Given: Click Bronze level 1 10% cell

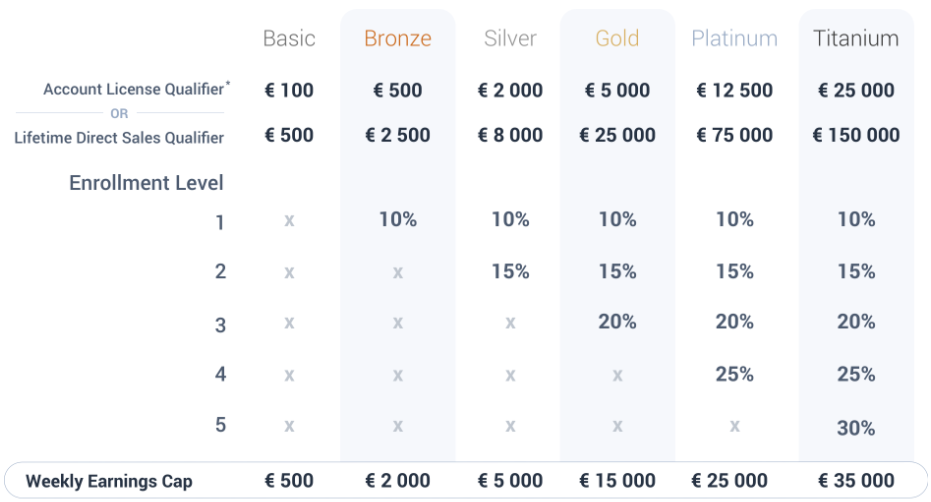Looking at the screenshot, I should click(x=398, y=220).
